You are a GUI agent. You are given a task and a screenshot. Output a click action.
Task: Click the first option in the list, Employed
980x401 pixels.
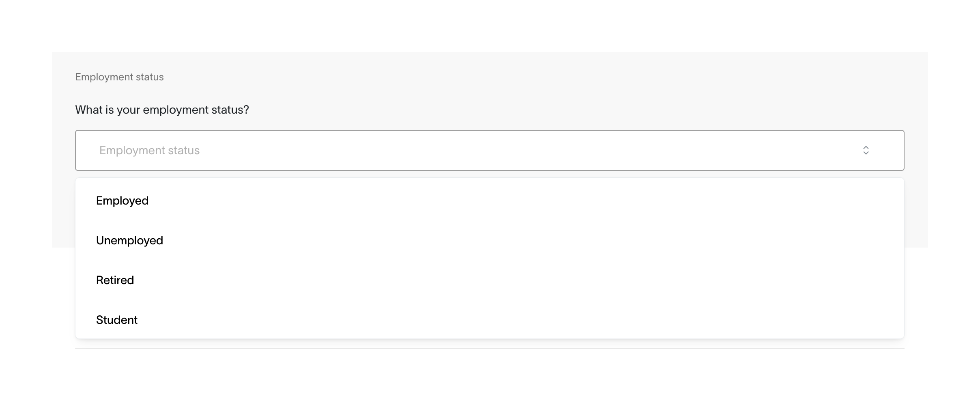[122, 200]
